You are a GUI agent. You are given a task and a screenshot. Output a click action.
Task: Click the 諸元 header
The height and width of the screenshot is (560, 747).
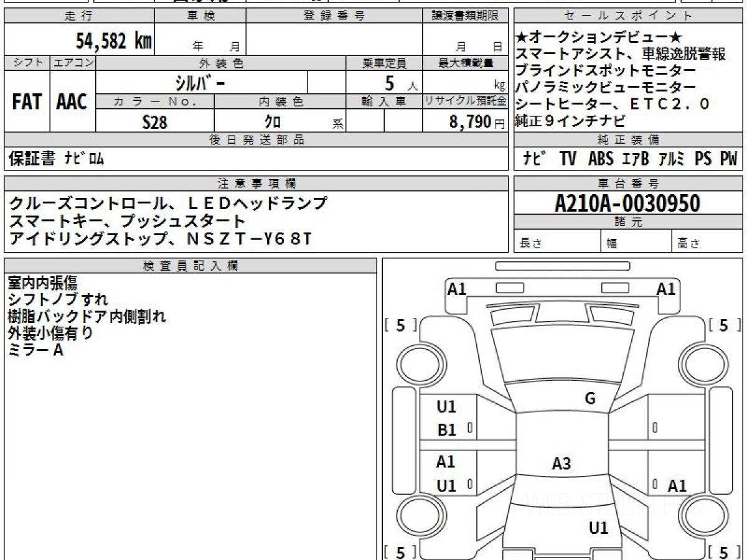click(x=628, y=222)
